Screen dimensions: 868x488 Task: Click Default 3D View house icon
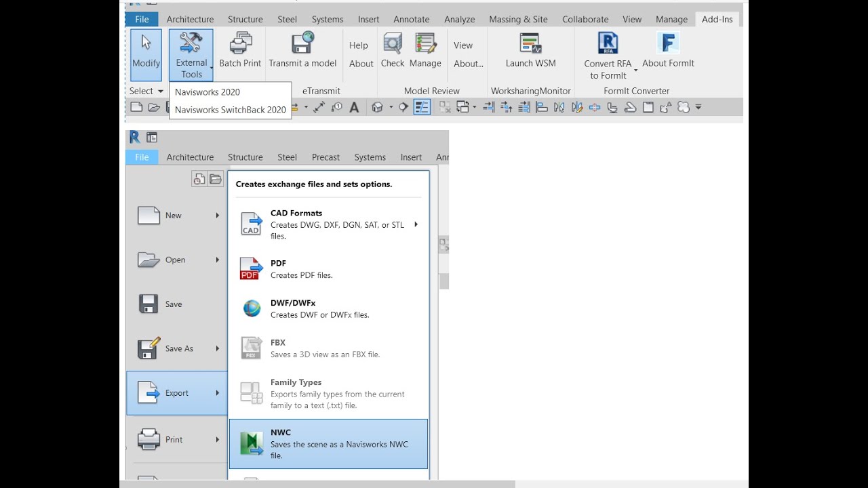(x=378, y=107)
